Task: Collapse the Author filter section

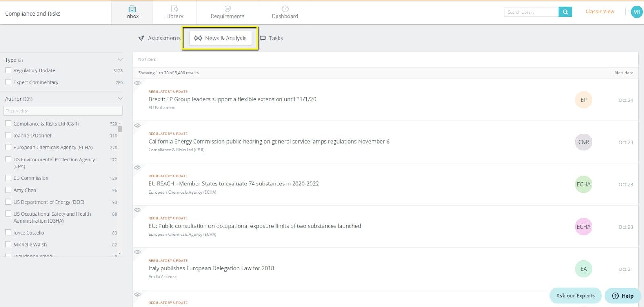Action: pyautogui.click(x=120, y=99)
